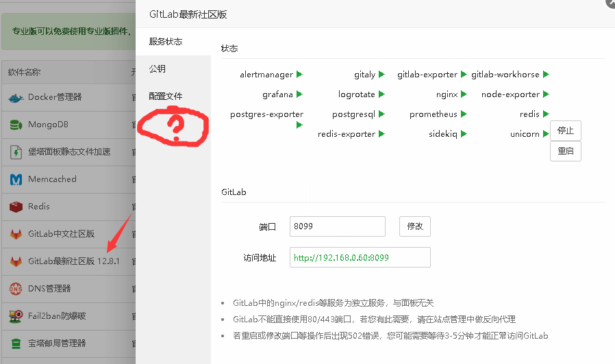615x364 pixels.
Task: Click the gitlab-workhorse service label
Action: [505, 75]
